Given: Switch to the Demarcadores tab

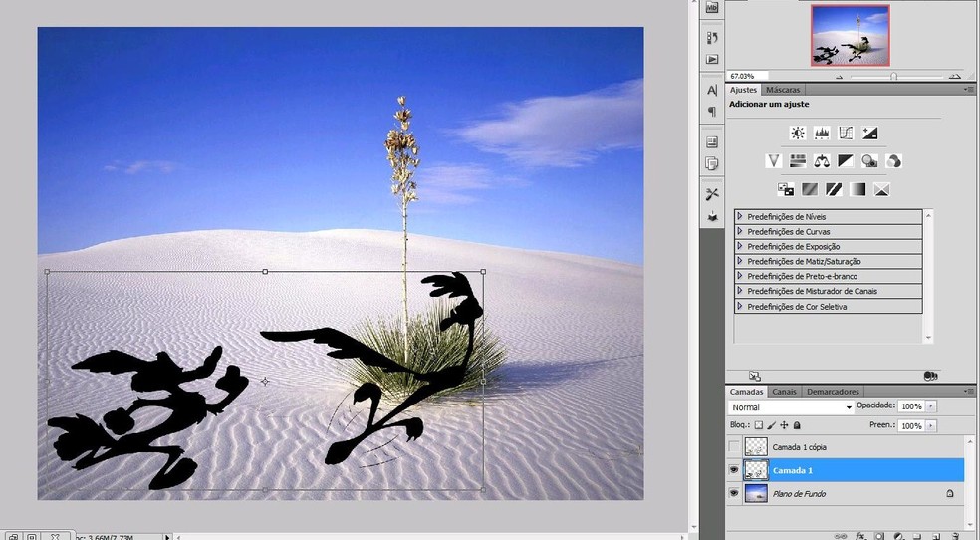Looking at the screenshot, I should click(833, 392).
